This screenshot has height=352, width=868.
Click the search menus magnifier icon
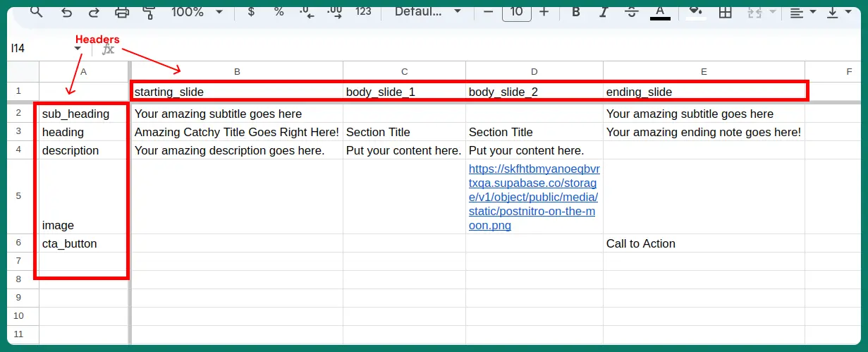coord(36,11)
